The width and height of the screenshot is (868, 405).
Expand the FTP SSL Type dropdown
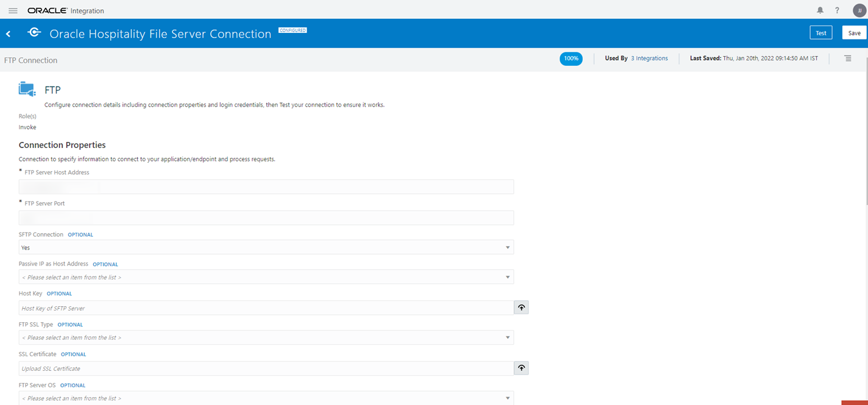[x=266, y=337]
